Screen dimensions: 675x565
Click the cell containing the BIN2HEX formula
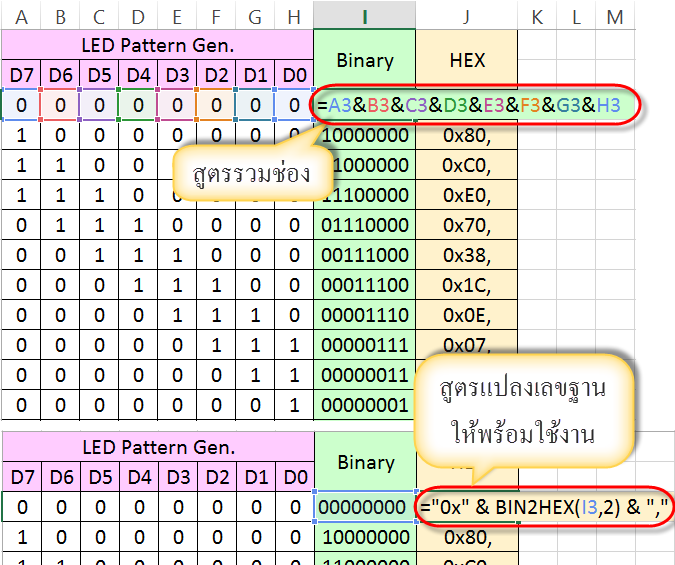545,507
